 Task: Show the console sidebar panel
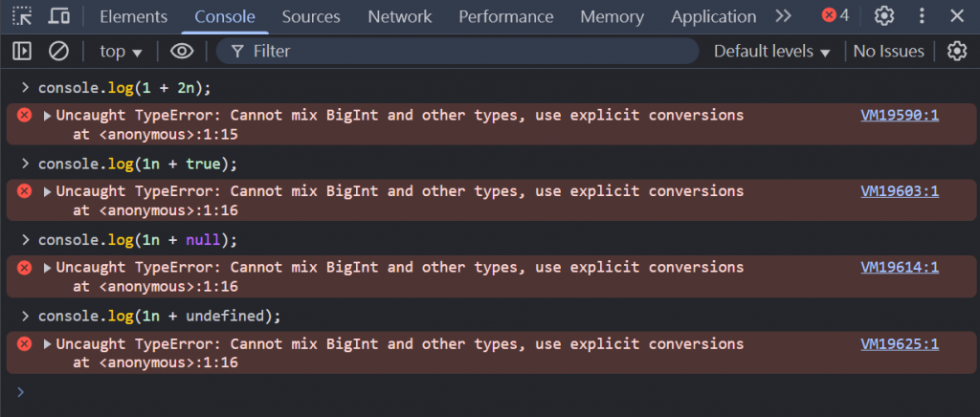(x=22, y=52)
